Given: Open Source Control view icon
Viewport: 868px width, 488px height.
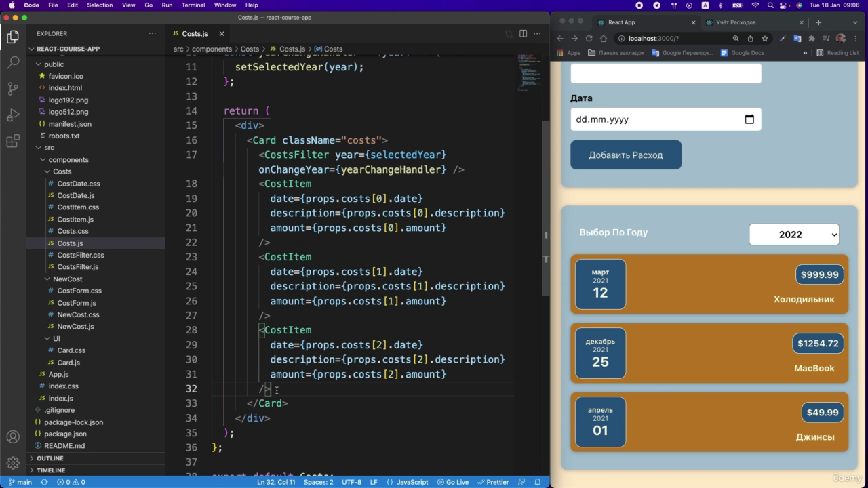Looking at the screenshot, I should pos(13,88).
